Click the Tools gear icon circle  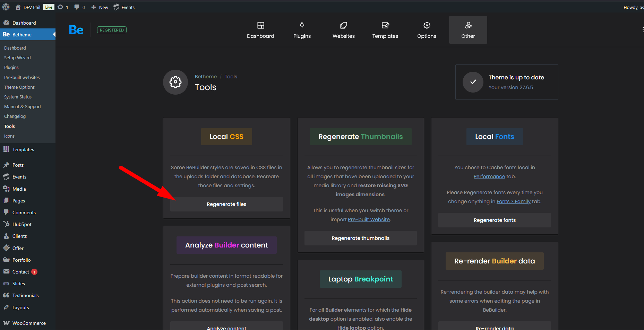coord(175,82)
